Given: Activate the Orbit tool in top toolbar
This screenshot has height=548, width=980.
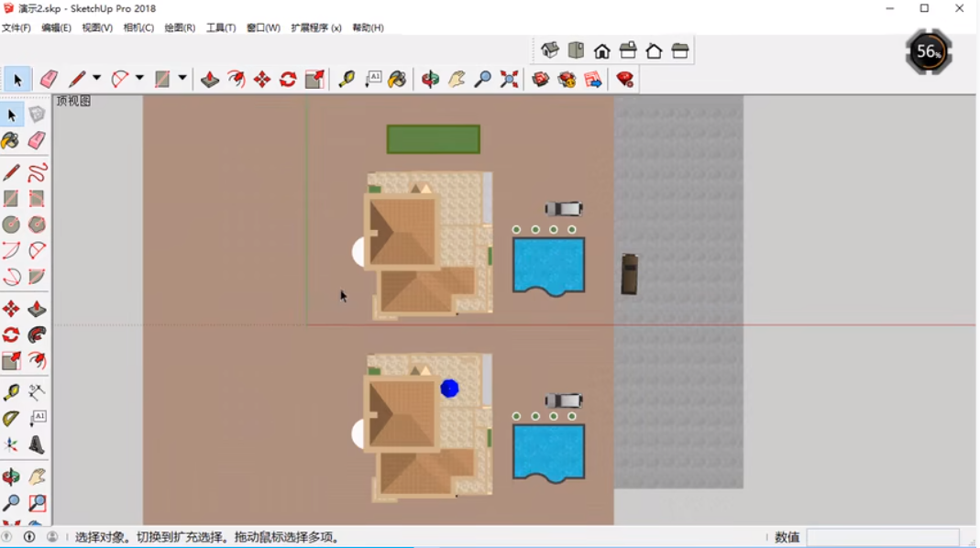Looking at the screenshot, I should click(x=430, y=80).
